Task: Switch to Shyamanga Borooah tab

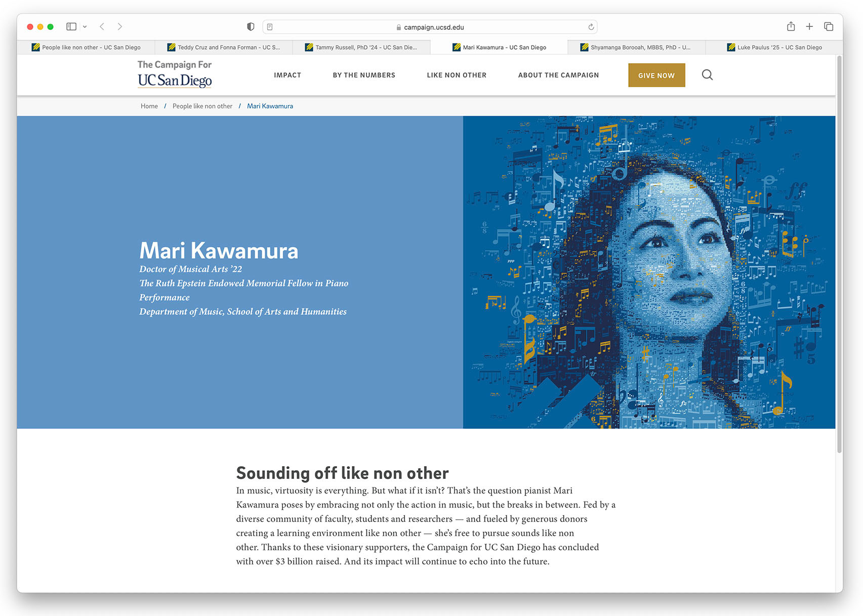Action: tap(636, 47)
